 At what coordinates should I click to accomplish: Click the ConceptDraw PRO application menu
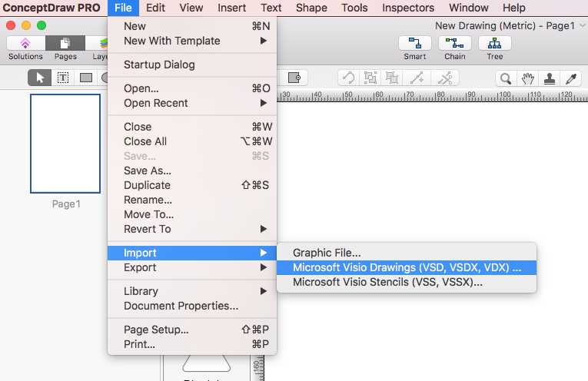pyautogui.click(x=51, y=8)
